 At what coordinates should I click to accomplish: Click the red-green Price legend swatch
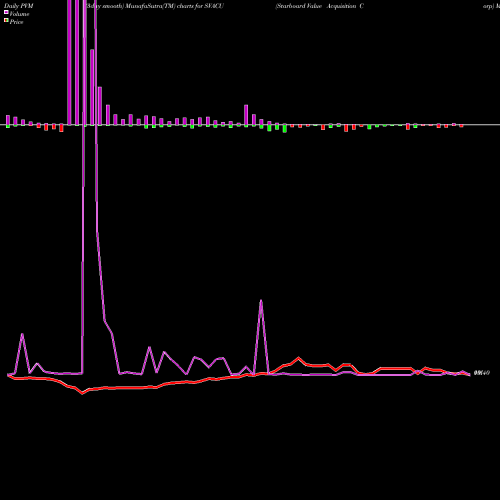point(6,20)
